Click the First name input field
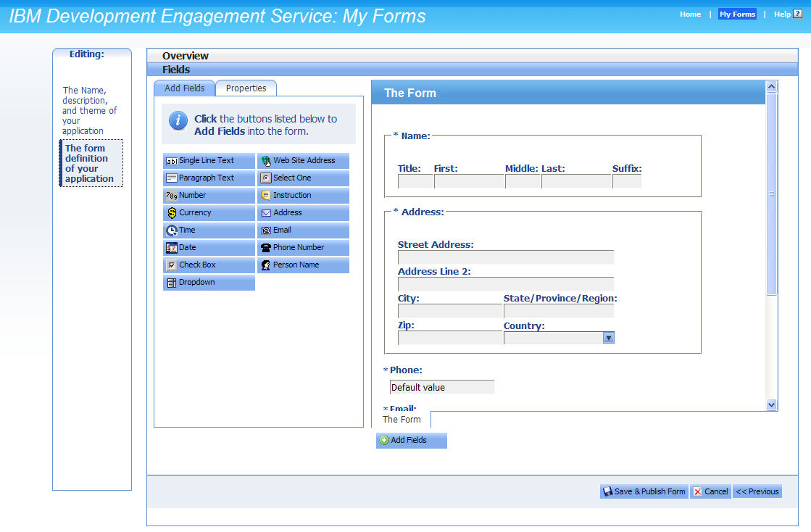Image resolution: width=811 pixels, height=532 pixels. click(469, 181)
